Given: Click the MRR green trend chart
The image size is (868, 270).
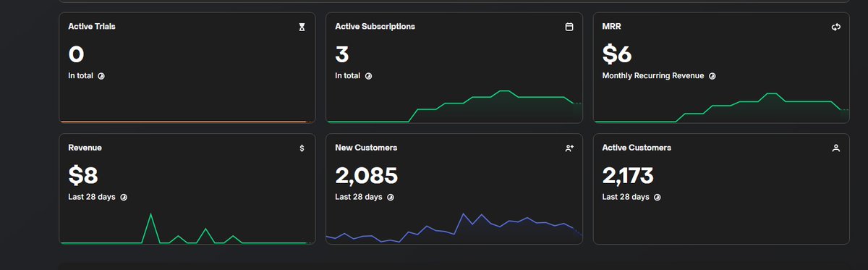Looking at the screenshot, I should tap(721, 107).
